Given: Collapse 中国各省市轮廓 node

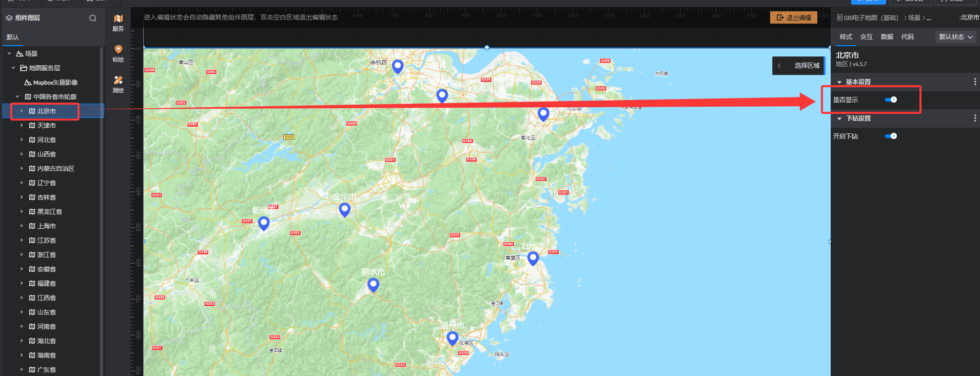Looking at the screenshot, I should (17, 97).
